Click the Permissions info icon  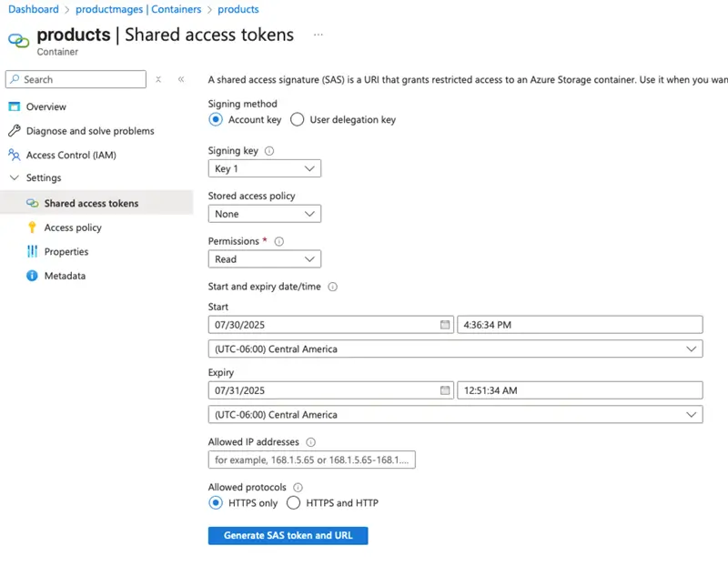click(278, 242)
